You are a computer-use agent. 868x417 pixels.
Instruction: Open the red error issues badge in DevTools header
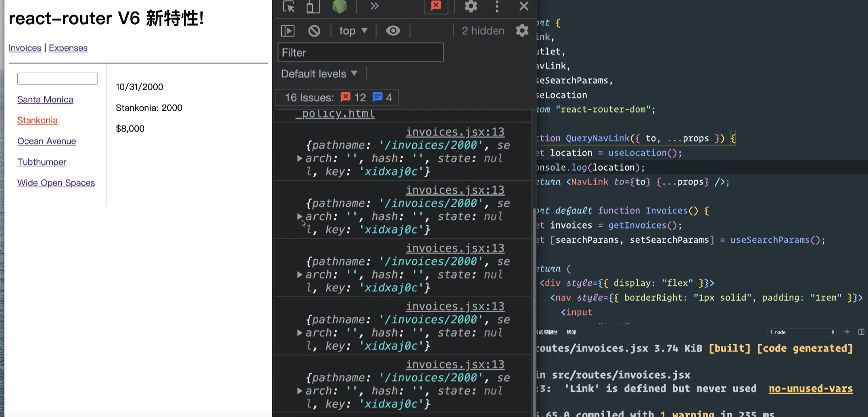tap(436, 6)
